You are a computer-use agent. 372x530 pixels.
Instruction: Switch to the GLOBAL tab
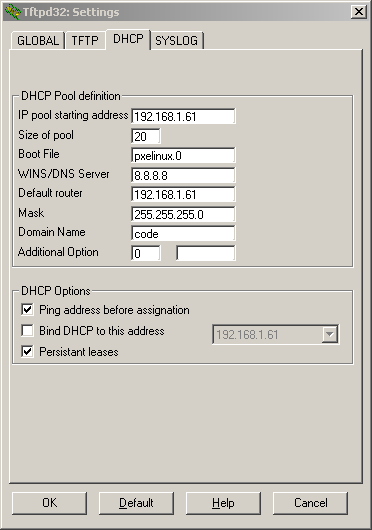pos(38,41)
